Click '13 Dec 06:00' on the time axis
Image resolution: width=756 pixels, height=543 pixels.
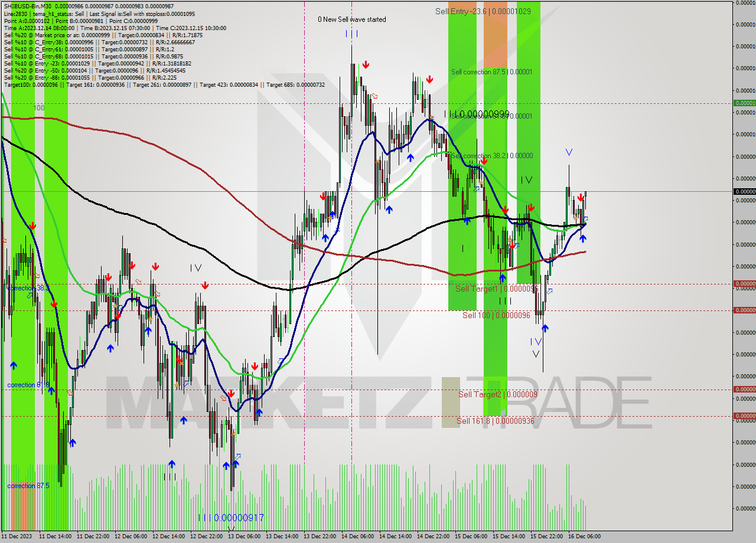[x=244, y=537]
